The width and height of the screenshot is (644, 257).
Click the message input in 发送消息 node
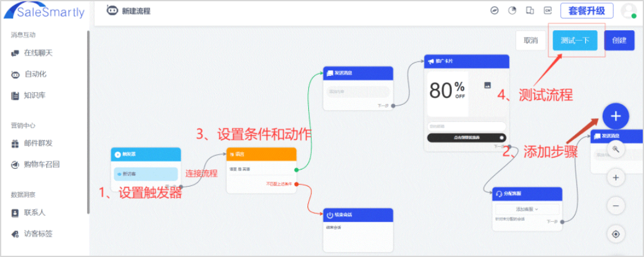click(x=358, y=92)
